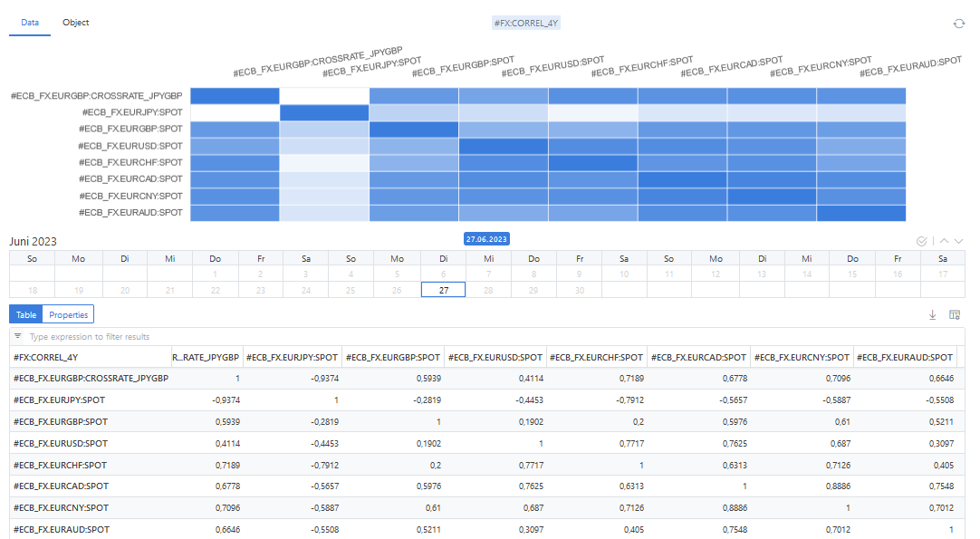Click the refresh icon at top right

coord(959,24)
